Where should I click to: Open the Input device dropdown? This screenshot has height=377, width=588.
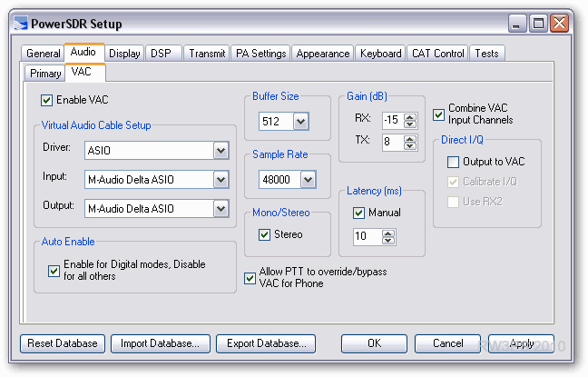pyautogui.click(x=220, y=180)
